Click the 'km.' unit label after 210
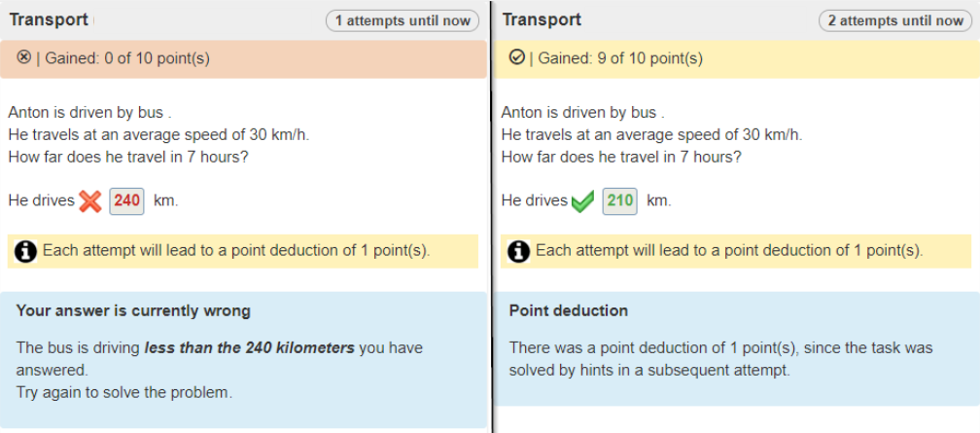980x433 pixels. pos(659,201)
